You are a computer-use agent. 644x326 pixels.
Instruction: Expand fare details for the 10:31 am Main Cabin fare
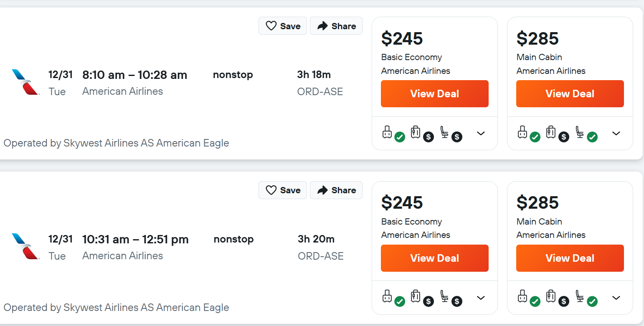click(616, 298)
